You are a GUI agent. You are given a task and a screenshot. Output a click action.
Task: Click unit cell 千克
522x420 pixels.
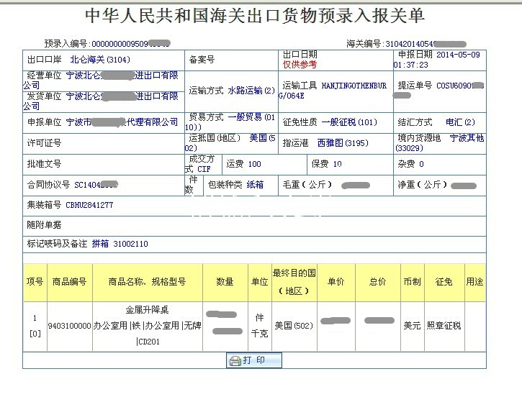(x=259, y=334)
